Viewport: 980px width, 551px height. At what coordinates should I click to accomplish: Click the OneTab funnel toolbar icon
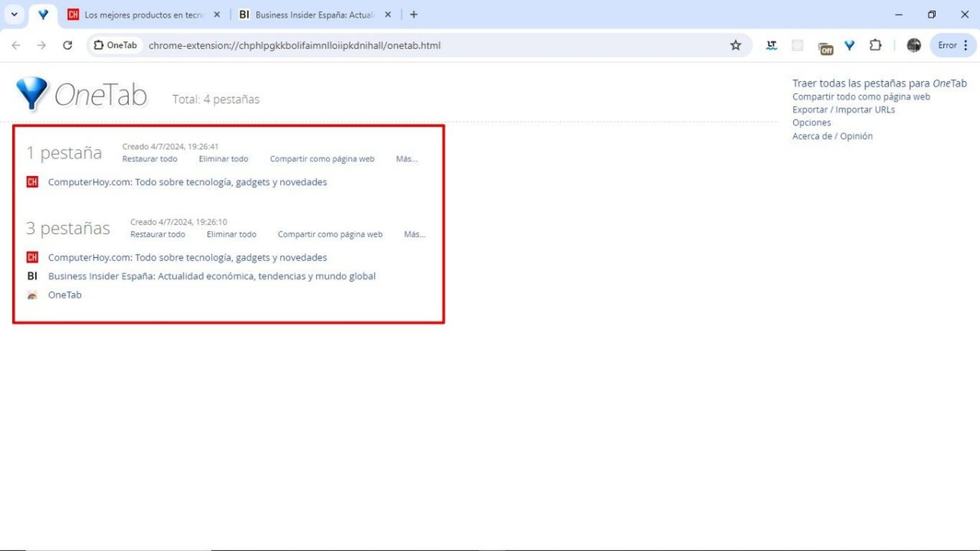pyautogui.click(x=850, y=46)
